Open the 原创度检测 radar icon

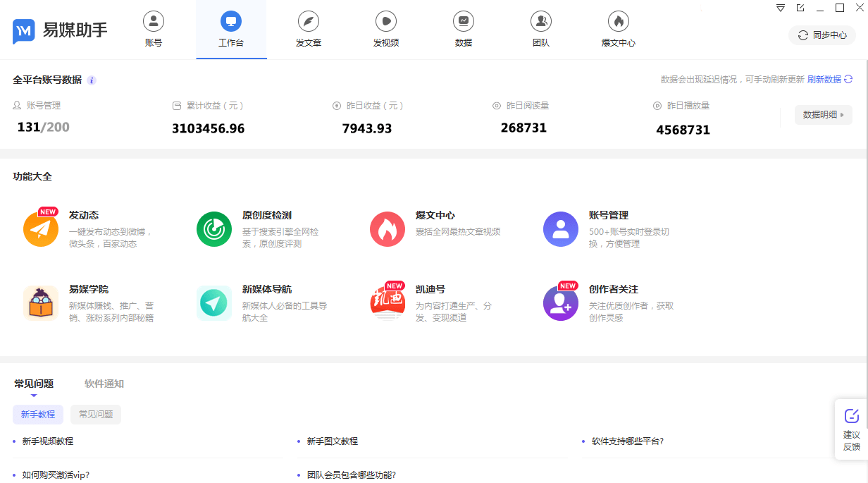coord(214,229)
